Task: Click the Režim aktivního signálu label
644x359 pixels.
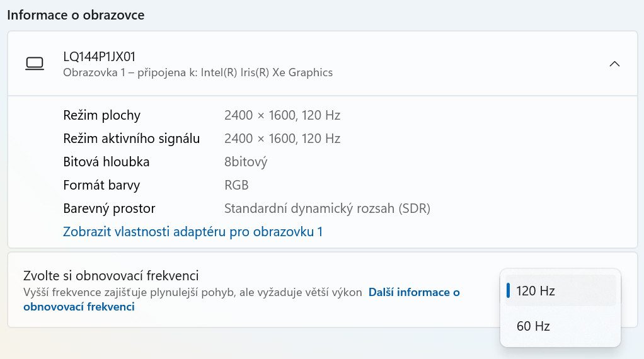Action: click(132, 139)
